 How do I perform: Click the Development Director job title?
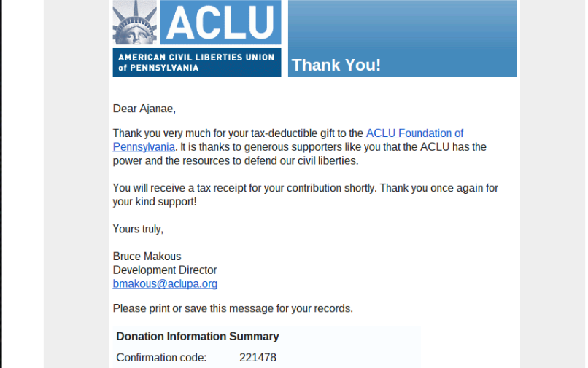click(x=165, y=270)
